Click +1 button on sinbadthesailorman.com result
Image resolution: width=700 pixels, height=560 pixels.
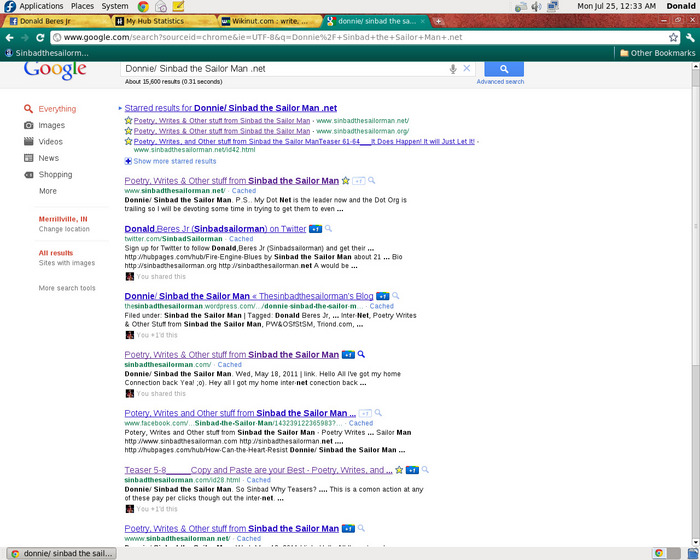348,355
